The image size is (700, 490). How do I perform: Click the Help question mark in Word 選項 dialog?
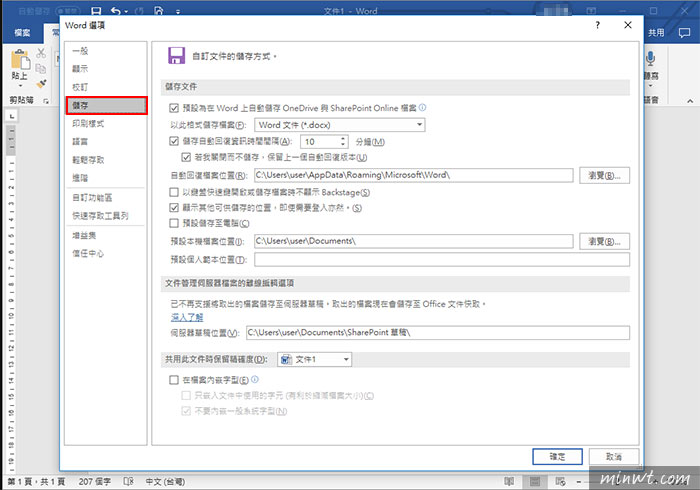[597, 25]
